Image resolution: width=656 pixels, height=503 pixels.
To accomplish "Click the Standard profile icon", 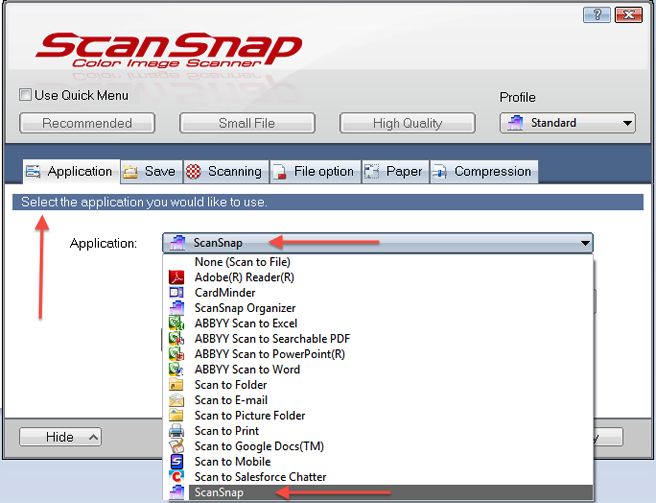I will [515, 123].
